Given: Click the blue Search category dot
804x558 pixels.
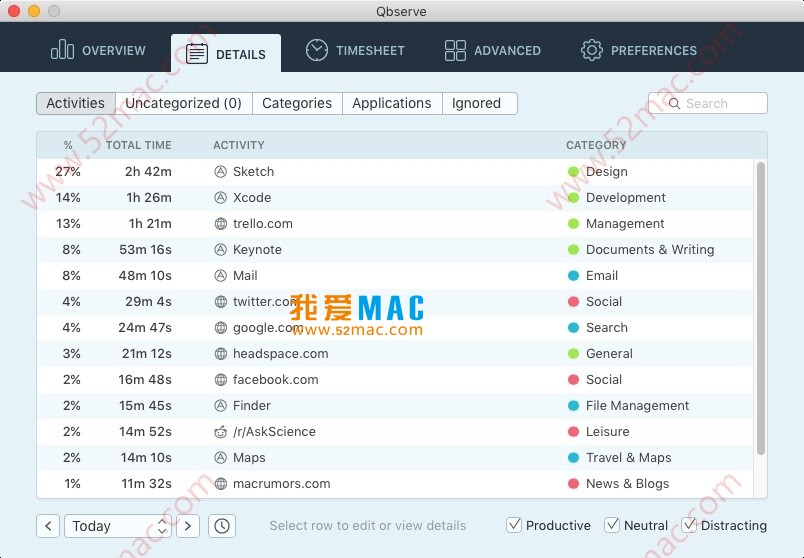Looking at the screenshot, I should [x=573, y=328].
